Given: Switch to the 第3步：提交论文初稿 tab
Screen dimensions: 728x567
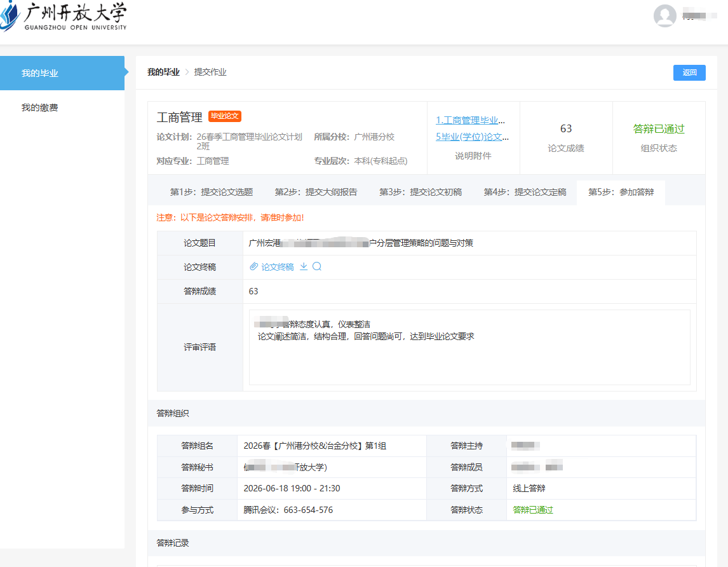Looking at the screenshot, I should [420, 193].
